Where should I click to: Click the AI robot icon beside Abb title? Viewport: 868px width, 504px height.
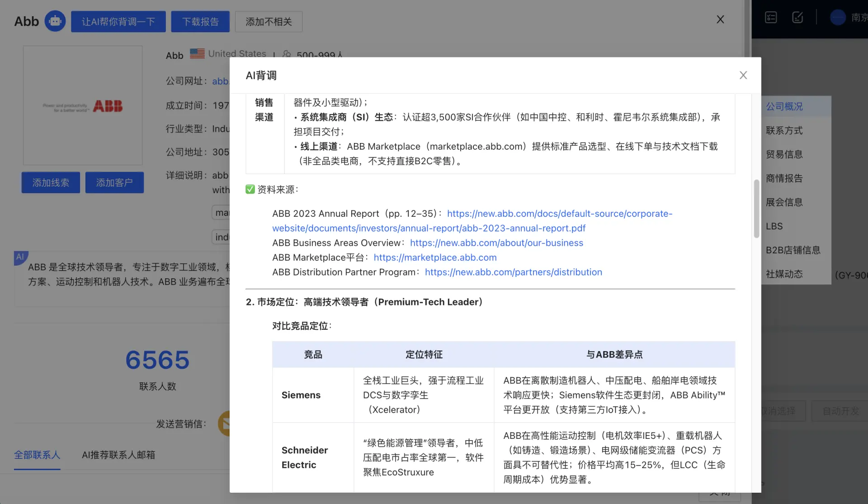coord(55,21)
